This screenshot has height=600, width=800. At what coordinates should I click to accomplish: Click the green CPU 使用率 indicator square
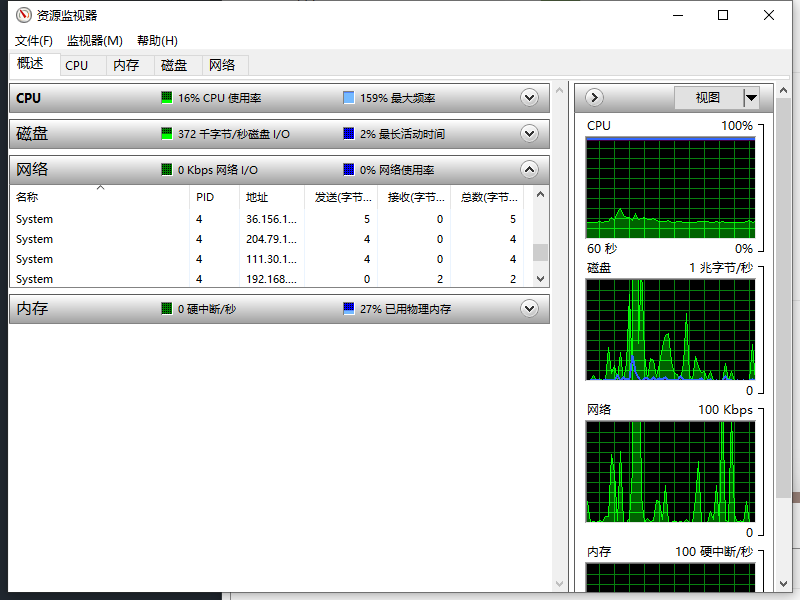167,98
